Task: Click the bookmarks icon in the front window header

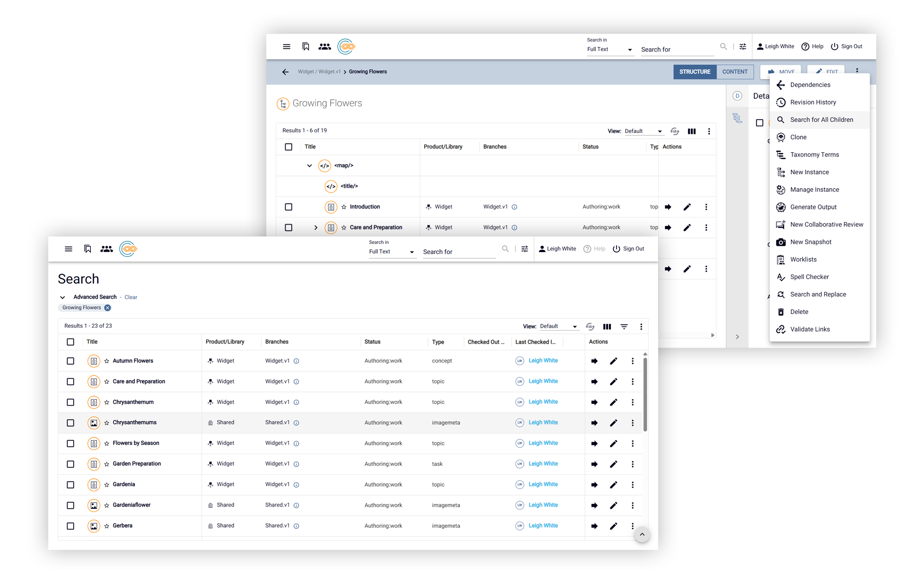Action: (x=87, y=249)
